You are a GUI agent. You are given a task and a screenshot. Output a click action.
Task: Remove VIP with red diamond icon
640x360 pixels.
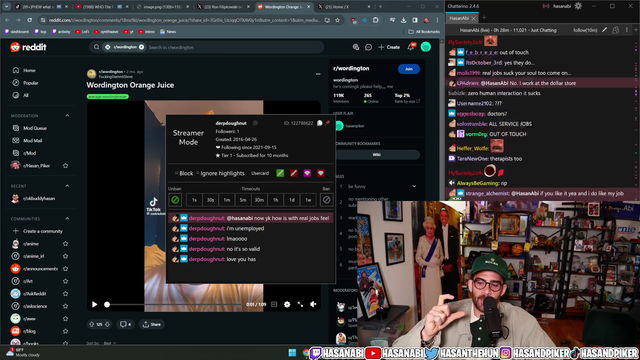[x=321, y=173]
